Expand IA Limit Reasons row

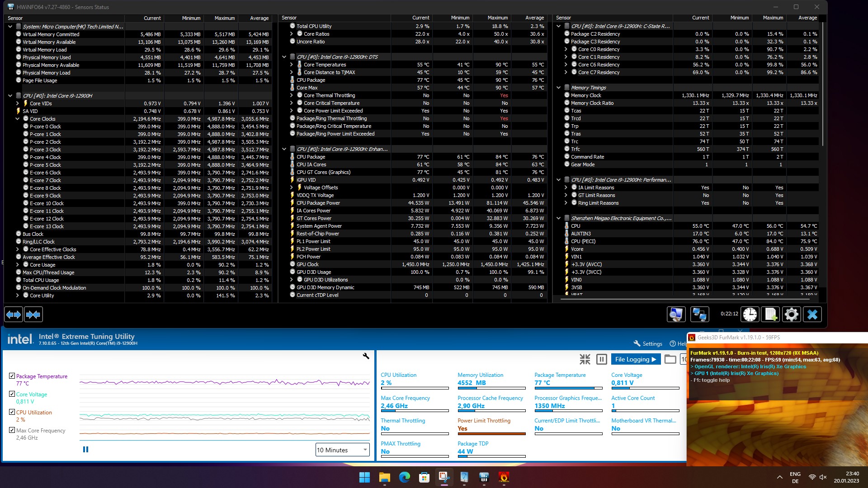point(566,188)
